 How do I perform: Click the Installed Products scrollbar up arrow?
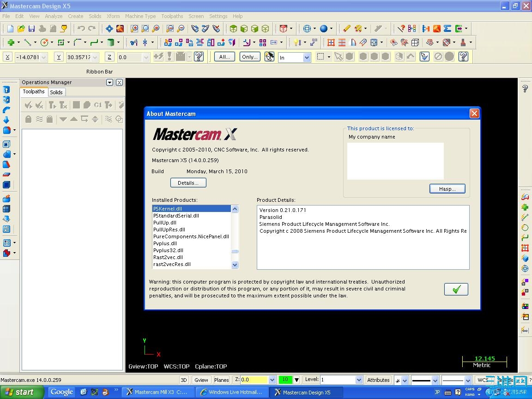coord(235,209)
